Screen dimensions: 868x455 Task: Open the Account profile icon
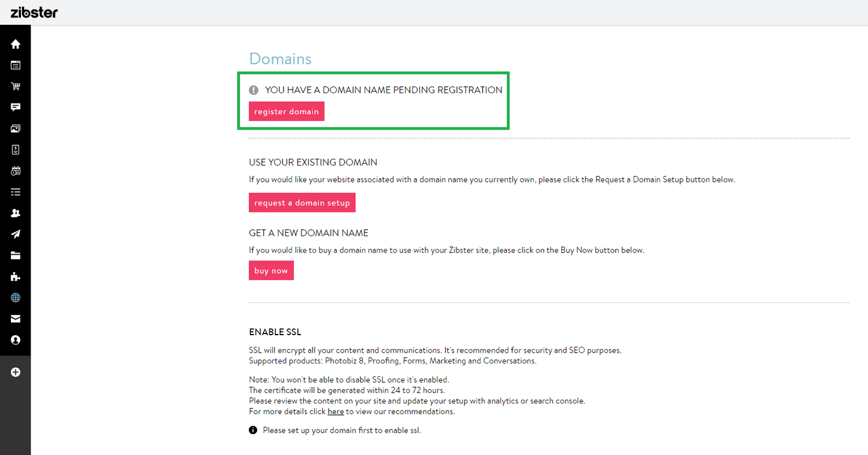(x=15, y=340)
